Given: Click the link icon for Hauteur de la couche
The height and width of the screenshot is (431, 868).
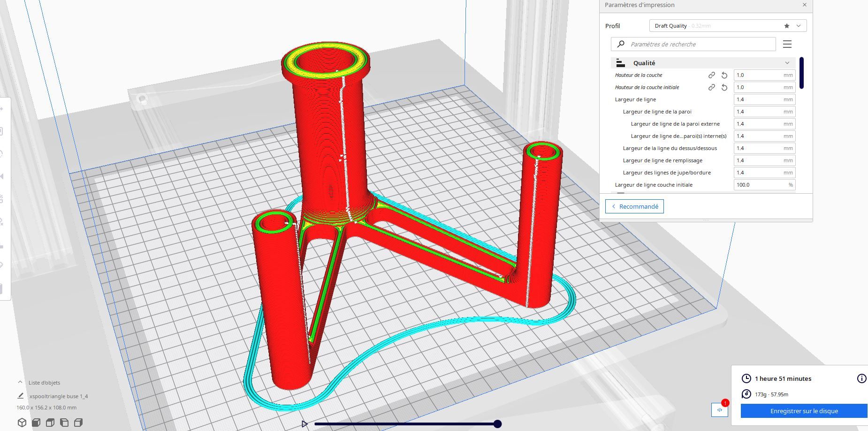Looking at the screenshot, I should click(x=712, y=75).
